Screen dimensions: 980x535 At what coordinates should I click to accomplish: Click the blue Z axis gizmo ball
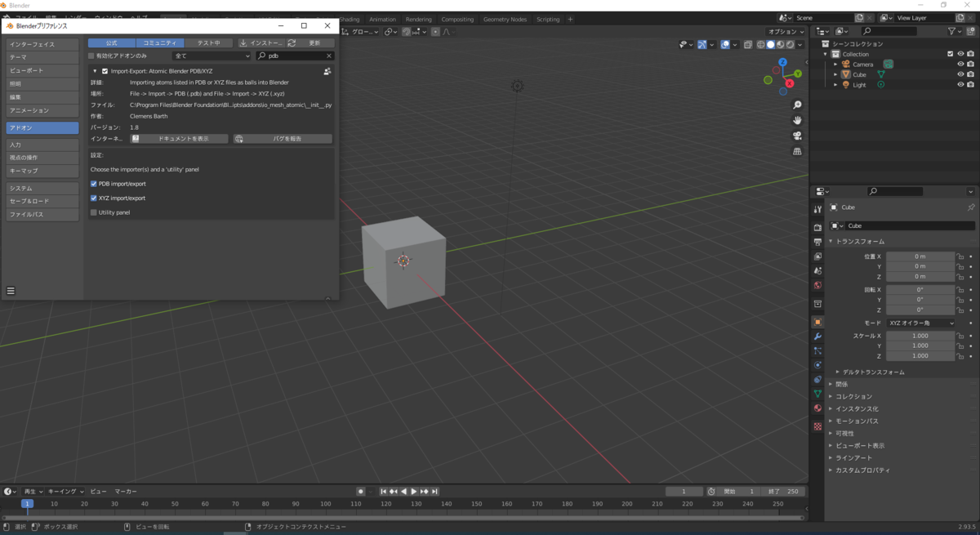pyautogui.click(x=782, y=62)
